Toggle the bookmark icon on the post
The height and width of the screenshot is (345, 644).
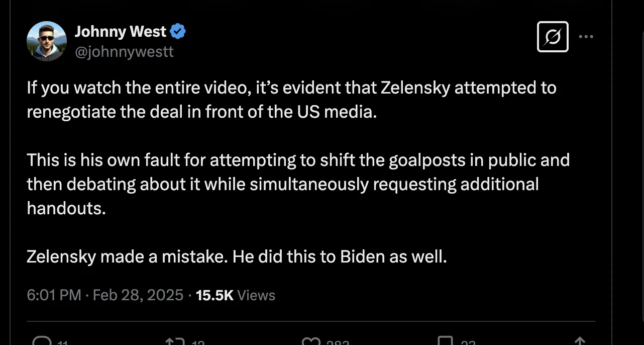(x=446, y=341)
